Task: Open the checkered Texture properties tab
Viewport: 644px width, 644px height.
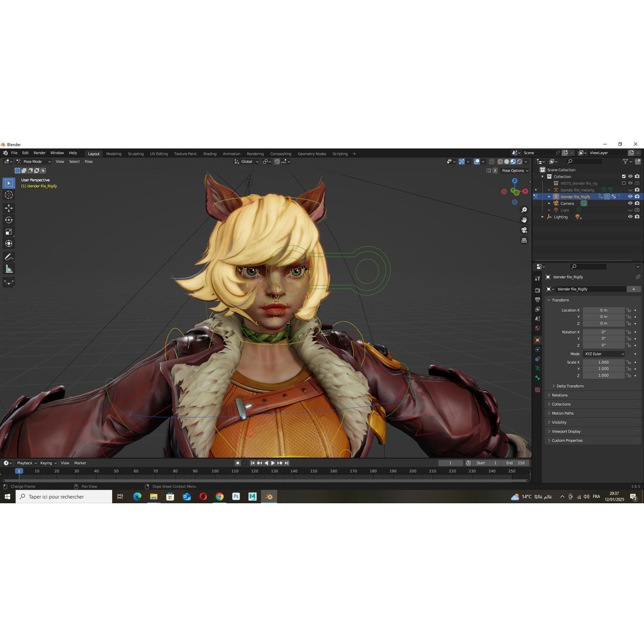Action: click(538, 390)
